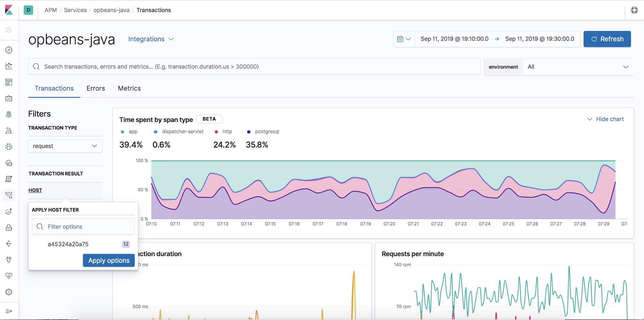Open the Discover compass icon in the sidebar
The image size is (644, 320).
click(x=9, y=50)
